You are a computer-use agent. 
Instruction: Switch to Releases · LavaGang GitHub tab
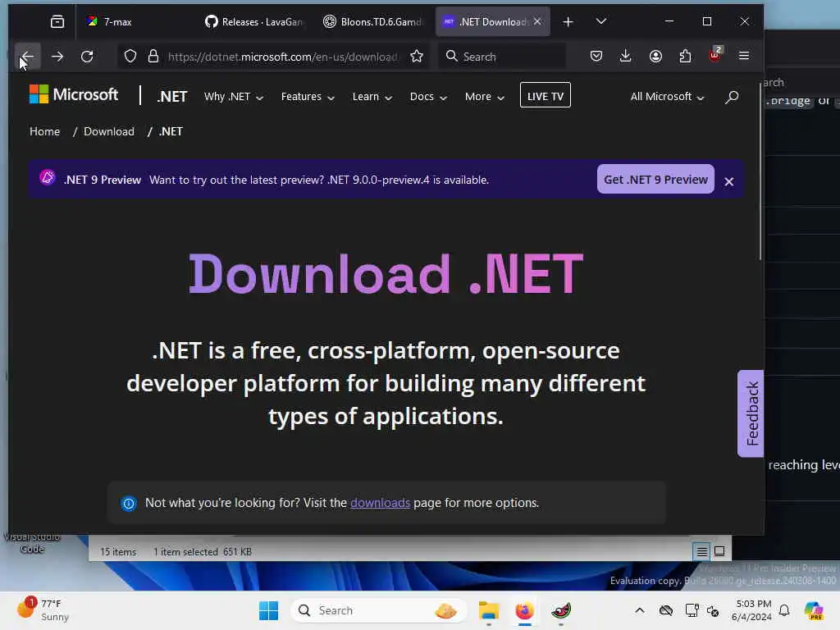254,22
